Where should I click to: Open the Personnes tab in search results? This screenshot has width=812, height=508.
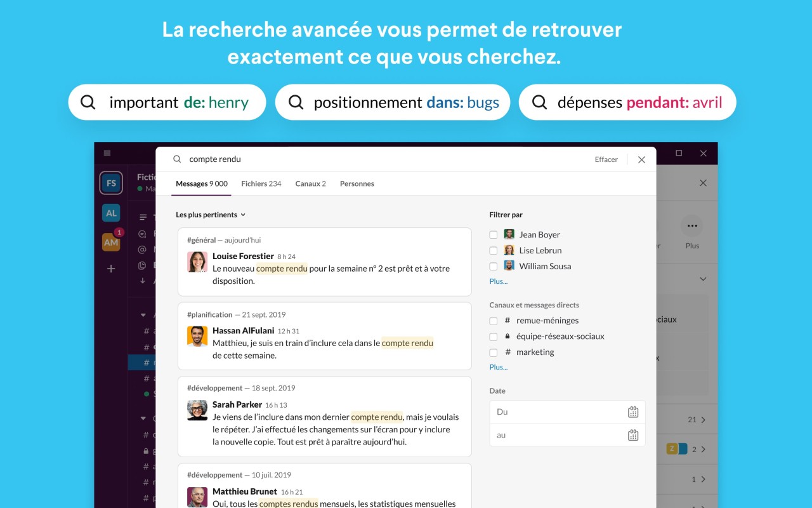click(357, 184)
